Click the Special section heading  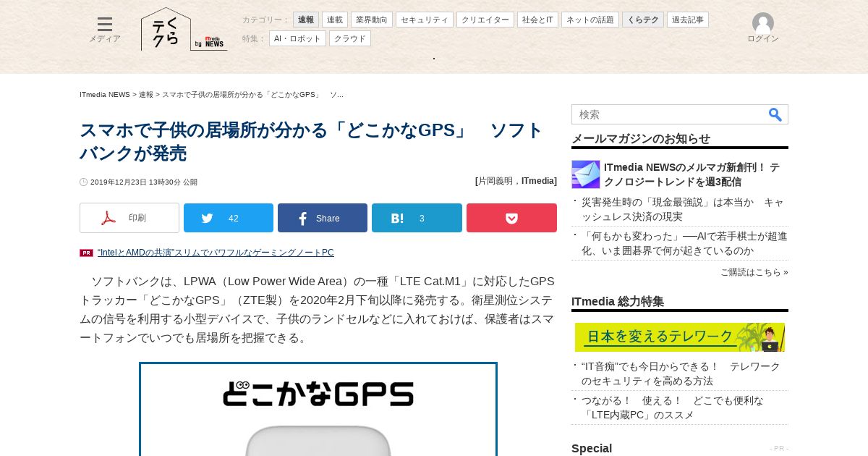click(x=592, y=448)
